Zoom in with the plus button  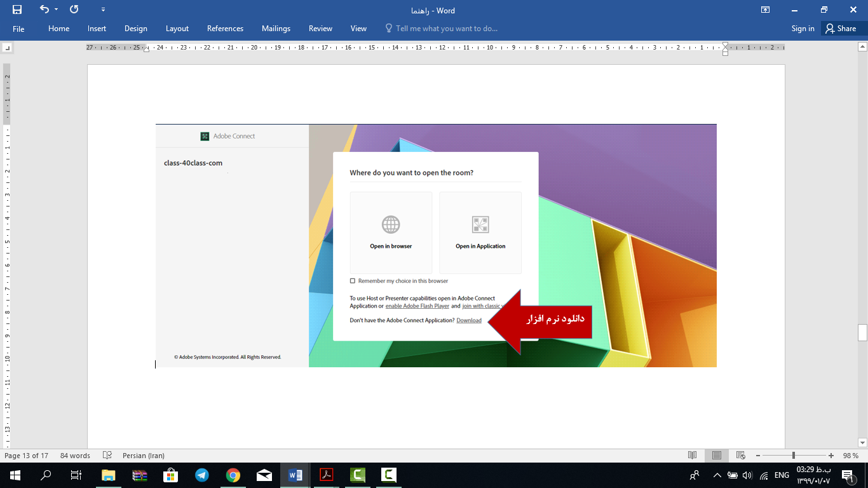point(831,456)
